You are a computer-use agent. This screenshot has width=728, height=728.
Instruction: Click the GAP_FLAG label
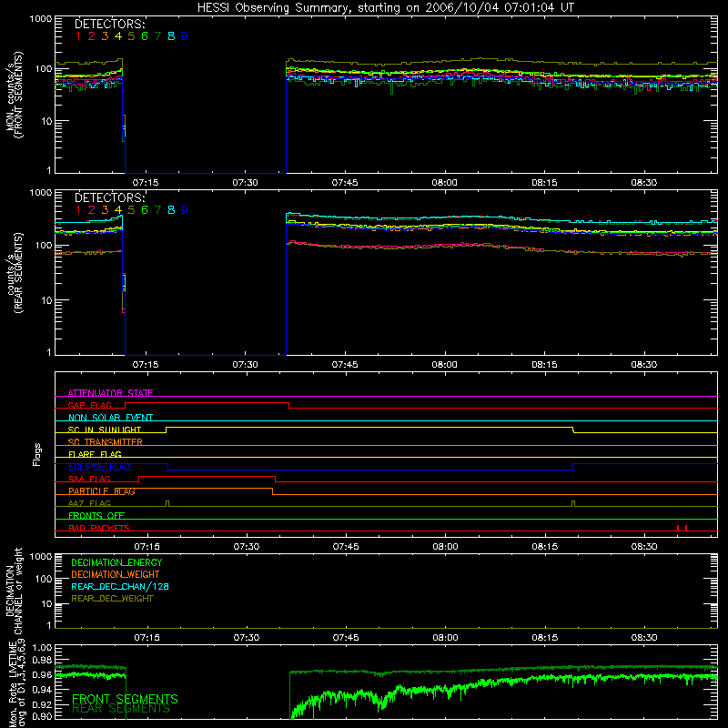coord(89,405)
